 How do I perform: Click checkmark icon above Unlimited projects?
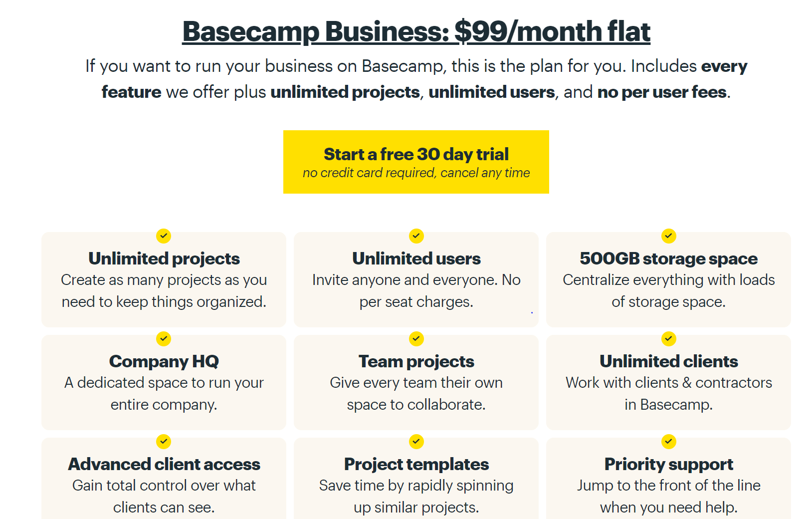[164, 236]
